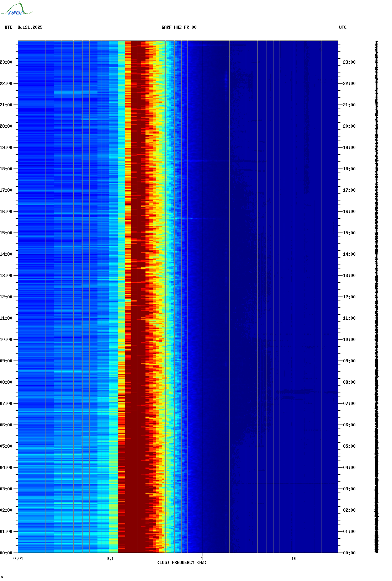Select the 23:00 time label on left axis

click(6, 62)
